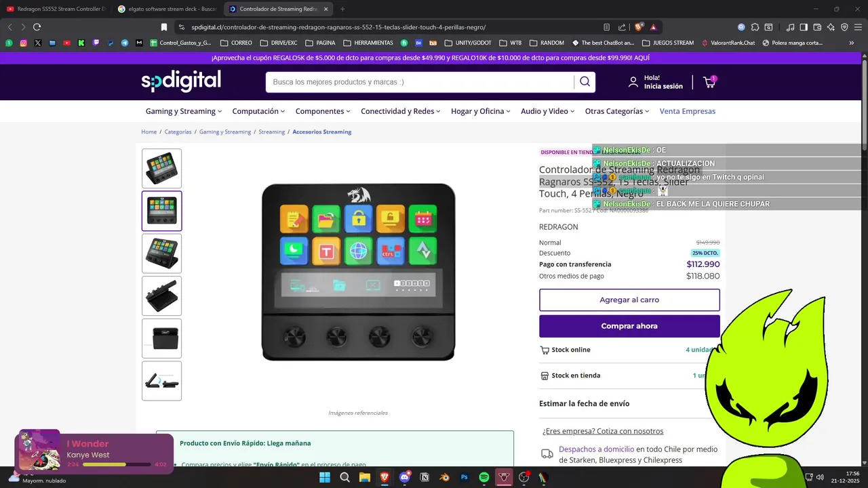Select the first angled product thumbnail
Screen dimensions: 868x488
[161, 168]
